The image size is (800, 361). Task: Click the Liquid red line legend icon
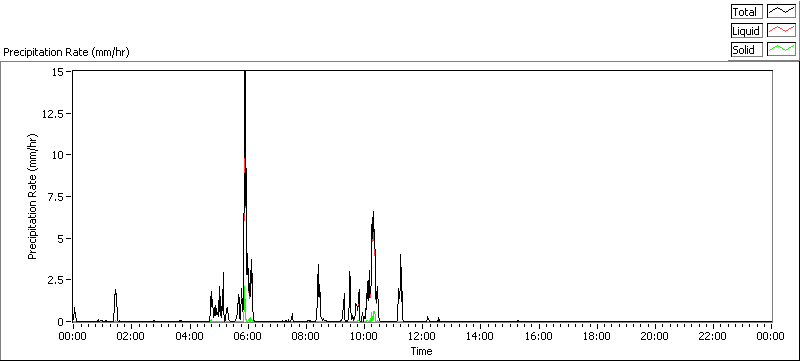pos(781,31)
